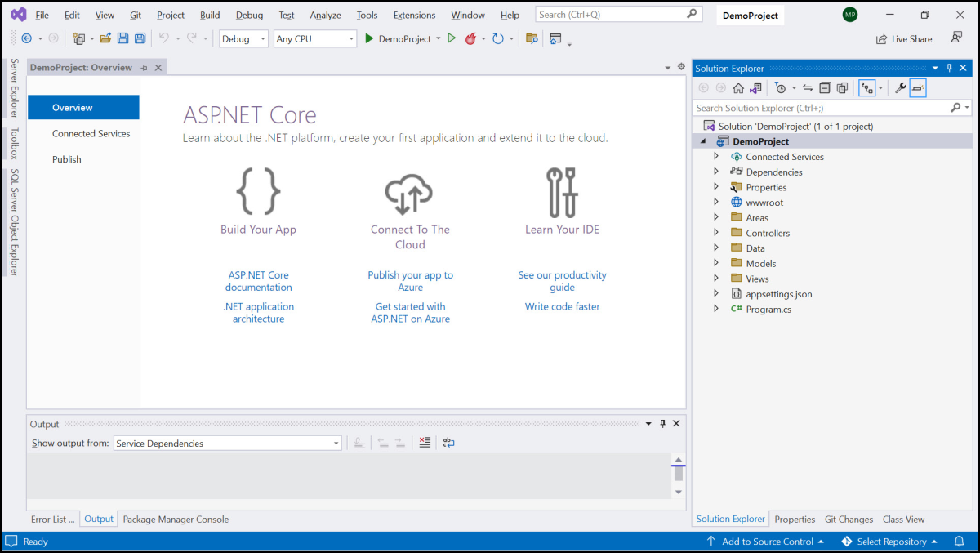Switch to the Package Manager Console tab

(x=176, y=520)
